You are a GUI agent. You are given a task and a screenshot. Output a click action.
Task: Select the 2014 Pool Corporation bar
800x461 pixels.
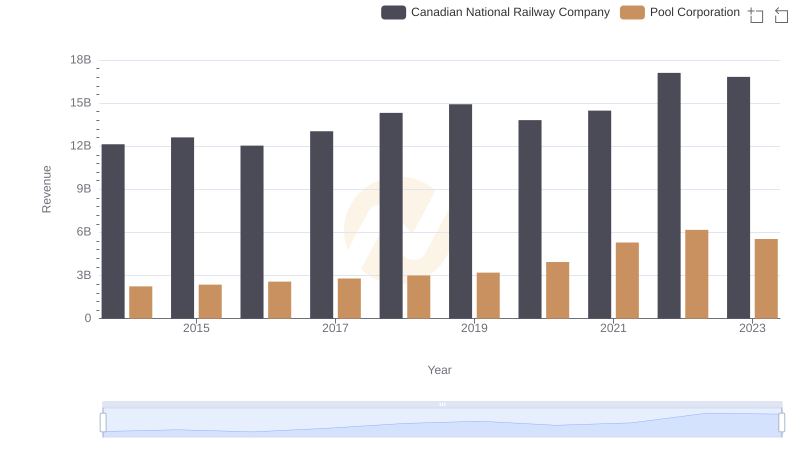click(x=141, y=302)
